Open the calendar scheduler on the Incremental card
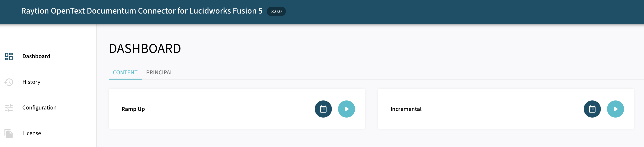The image size is (644, 147). click(592, 109)
